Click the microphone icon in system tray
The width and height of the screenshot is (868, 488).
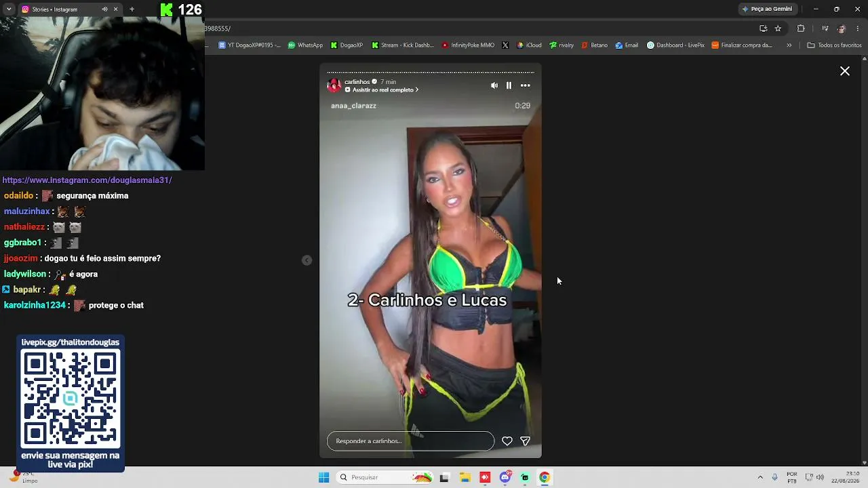(x=775, y=477)
